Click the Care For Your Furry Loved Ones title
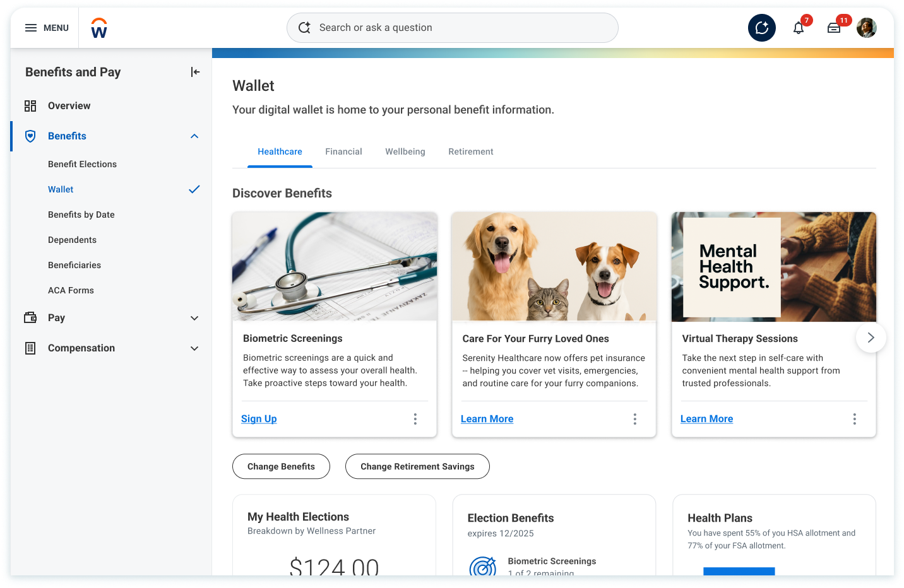This screenshot has width=904, height=588. (535, 339)
